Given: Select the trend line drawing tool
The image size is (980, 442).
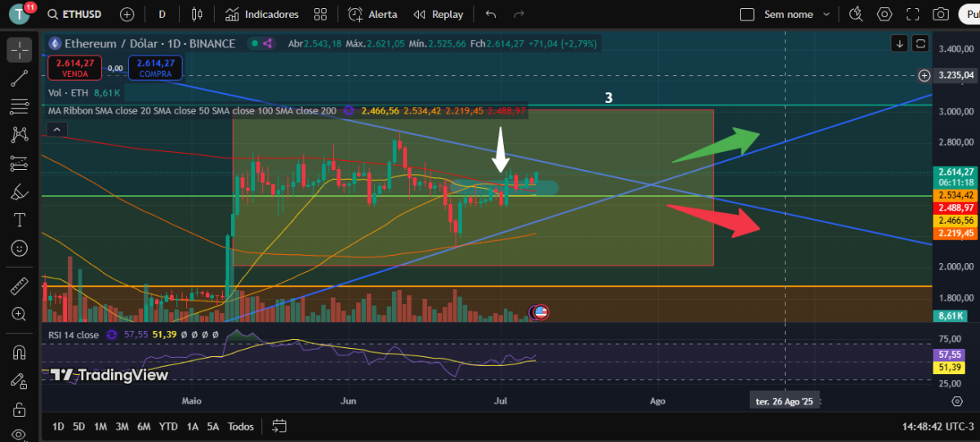Looking at the screenshot, I should pos(20,78).
